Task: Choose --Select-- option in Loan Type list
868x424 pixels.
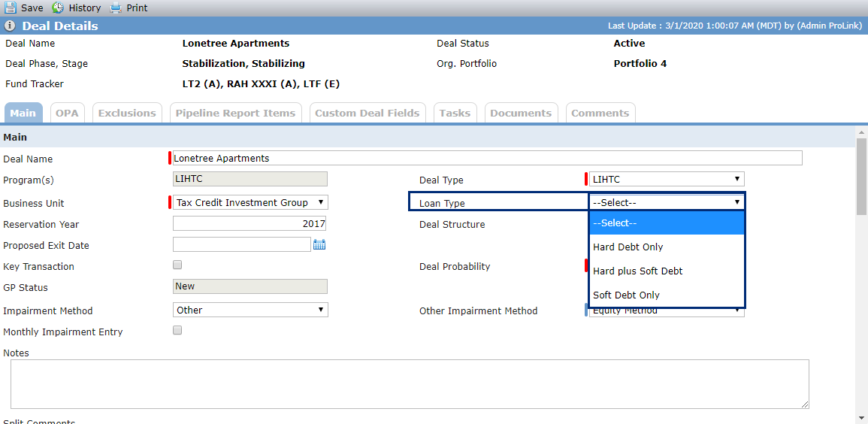Action: tap(667, 223)
